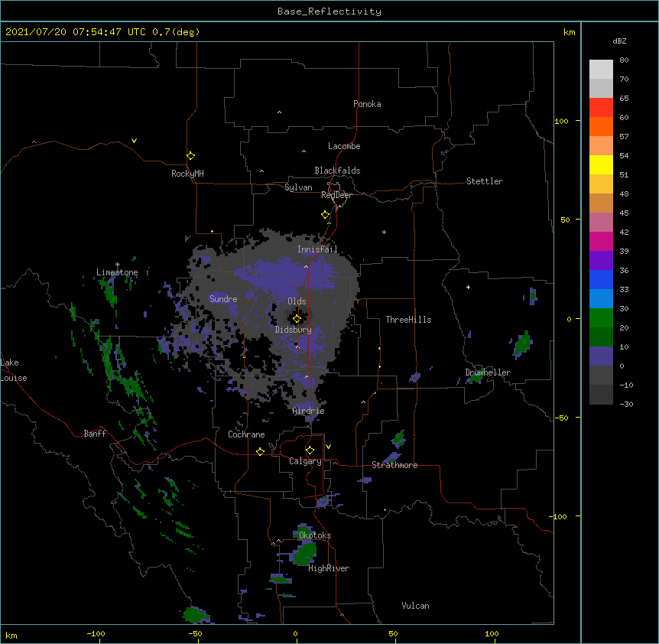Select the Ponoka city label
Image resolution: width=659 pixels, height=644 pixels.
(367, 104)
